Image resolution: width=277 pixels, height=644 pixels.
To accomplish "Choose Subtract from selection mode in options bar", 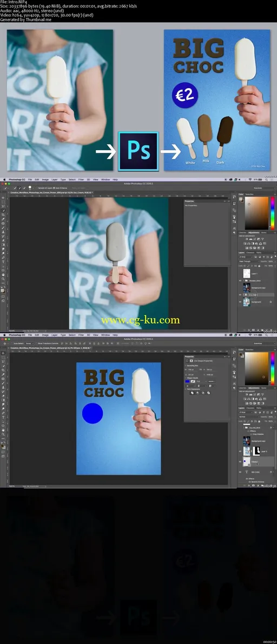I will click(x=24, y=187).
